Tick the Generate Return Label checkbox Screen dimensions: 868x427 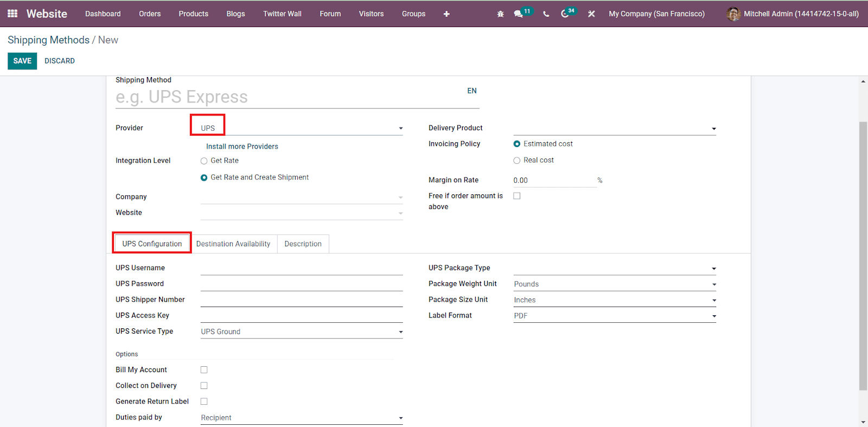(204, 401)
